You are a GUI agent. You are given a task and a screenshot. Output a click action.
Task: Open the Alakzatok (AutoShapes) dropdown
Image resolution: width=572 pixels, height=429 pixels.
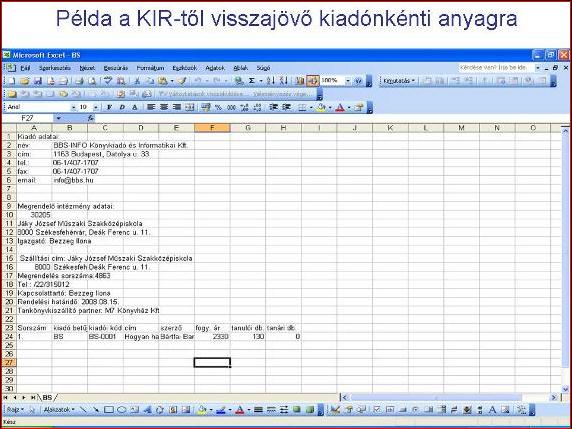[x=59, y=410]
